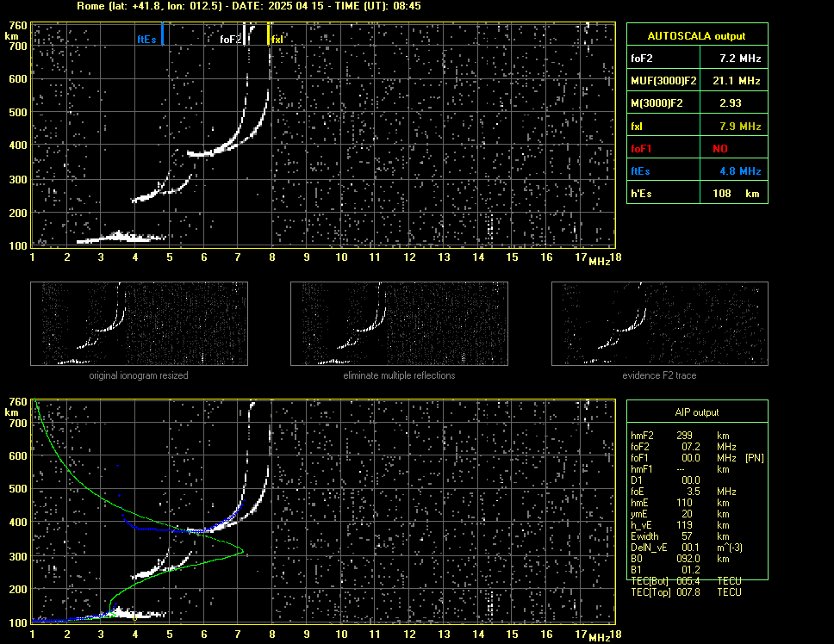The image size is (834, 644).
Task: Click the AUTOSCALA output table title
Action: click(x=697, y=36)
